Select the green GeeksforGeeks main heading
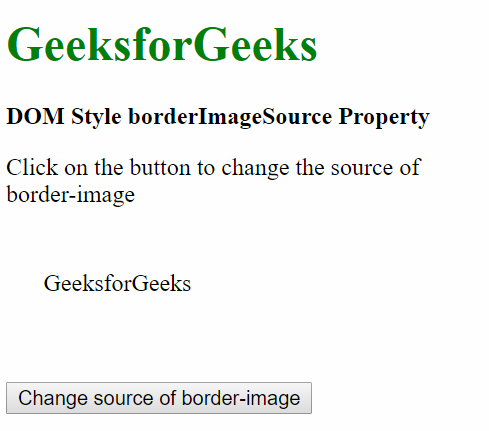 tap(162, 45)
